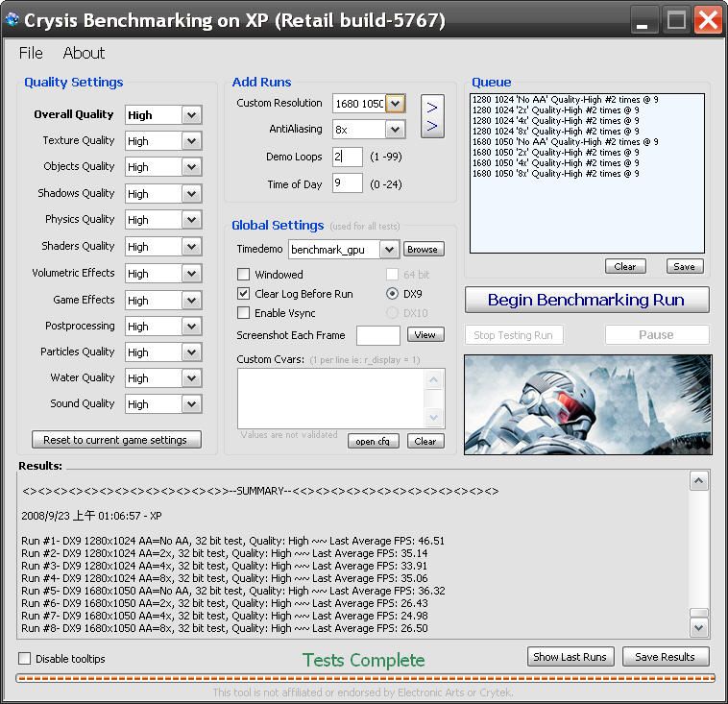Open Shaders Quality dropdown
Image resolution: width=728 pixels, height=704 pixels.
[191, 247]
